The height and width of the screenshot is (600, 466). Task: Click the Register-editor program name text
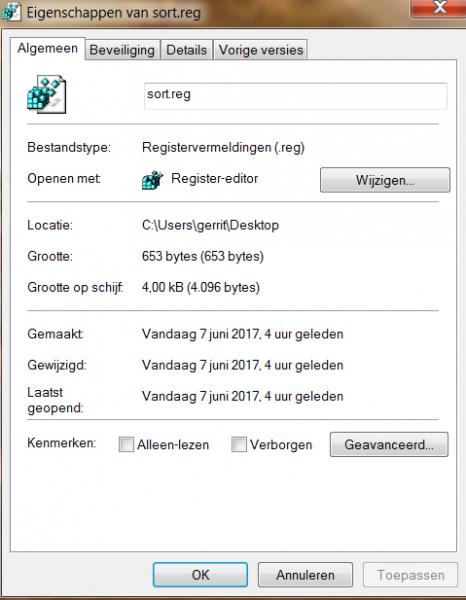pos(215,178)
